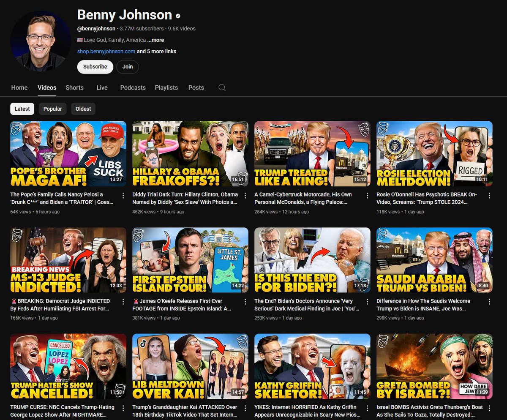Open options menu for Pope's Family video

point(123,196)
